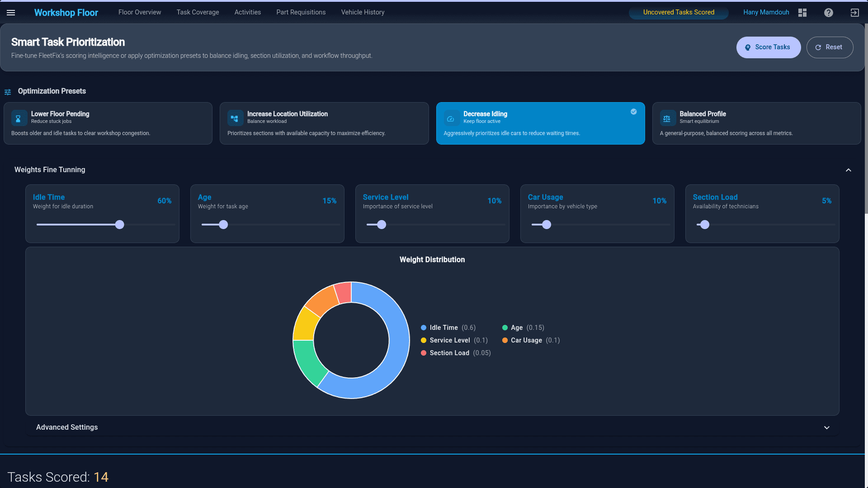
Task: Click the logout icon at top right
Action: [x=854, y=13]
